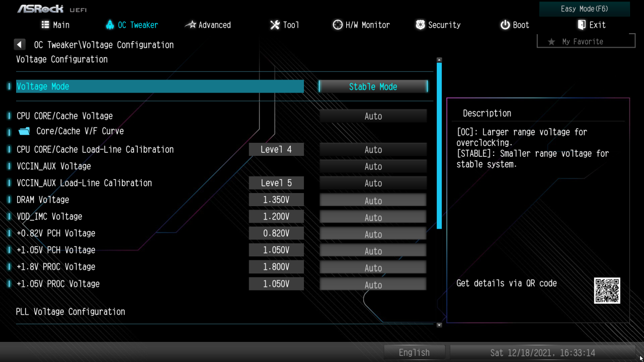Select the Exit tab
The image size is (644, 362).
click(x=592, y=25)
